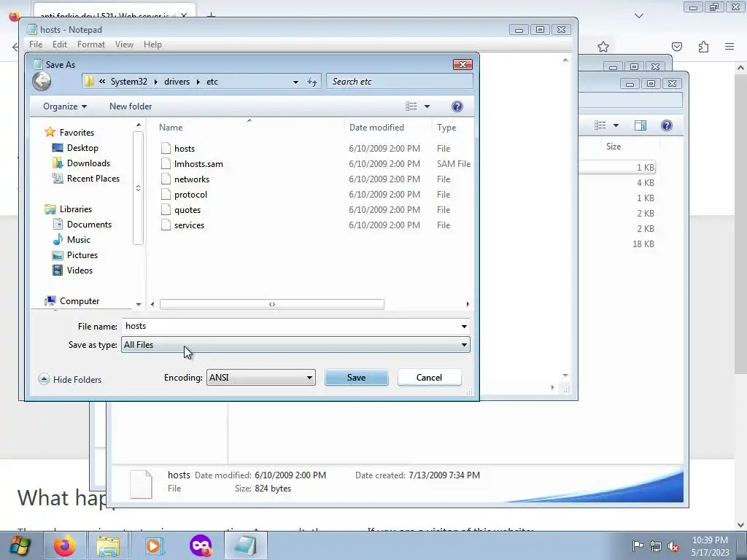Screen dimensions: 747x560
Task: Click New folder button
Action: 131,106
